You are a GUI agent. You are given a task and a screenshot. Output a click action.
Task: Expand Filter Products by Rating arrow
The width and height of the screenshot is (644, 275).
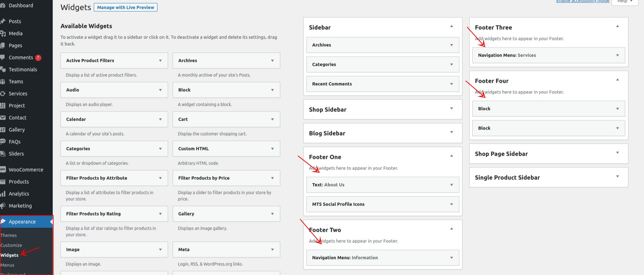tap(160, 214)
